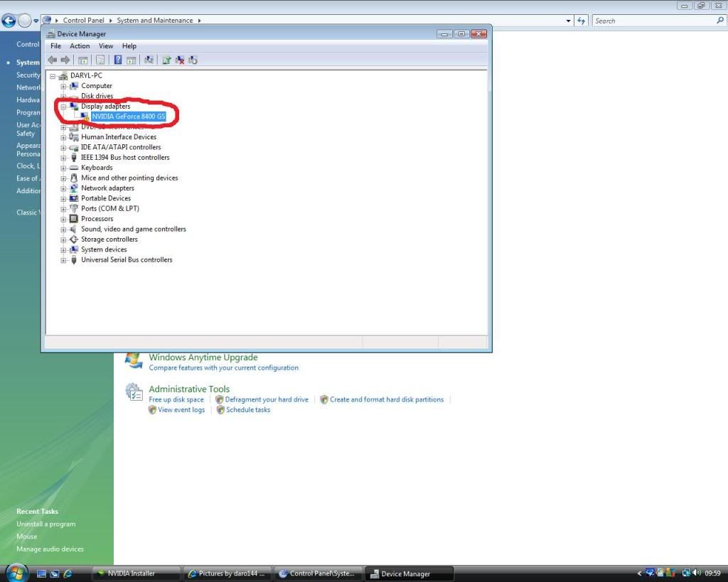
Task: Open the Administrative Tools heading link
Action: click(x=189, y=389)
